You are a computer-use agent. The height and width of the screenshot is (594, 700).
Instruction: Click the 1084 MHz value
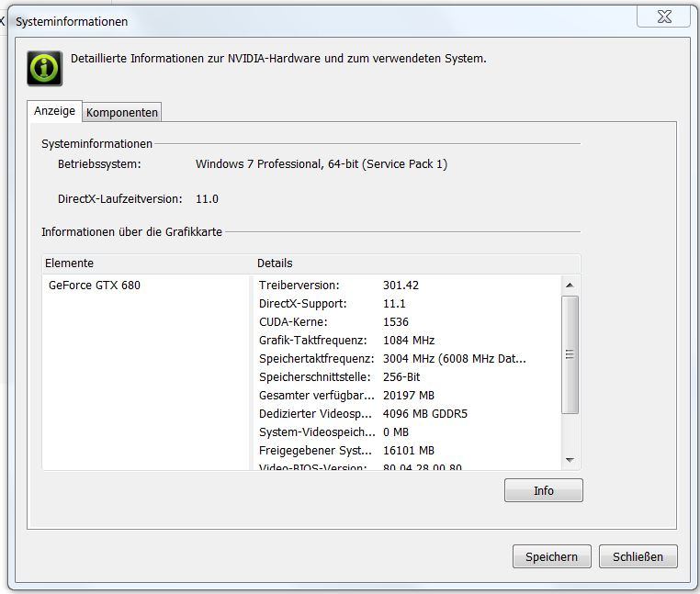point(409,340)
